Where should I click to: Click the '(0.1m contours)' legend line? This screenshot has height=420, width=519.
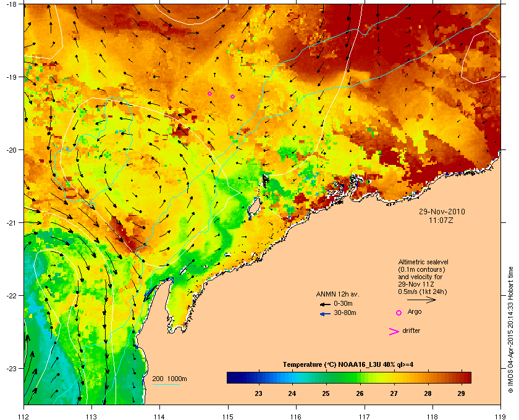(421, 269)
